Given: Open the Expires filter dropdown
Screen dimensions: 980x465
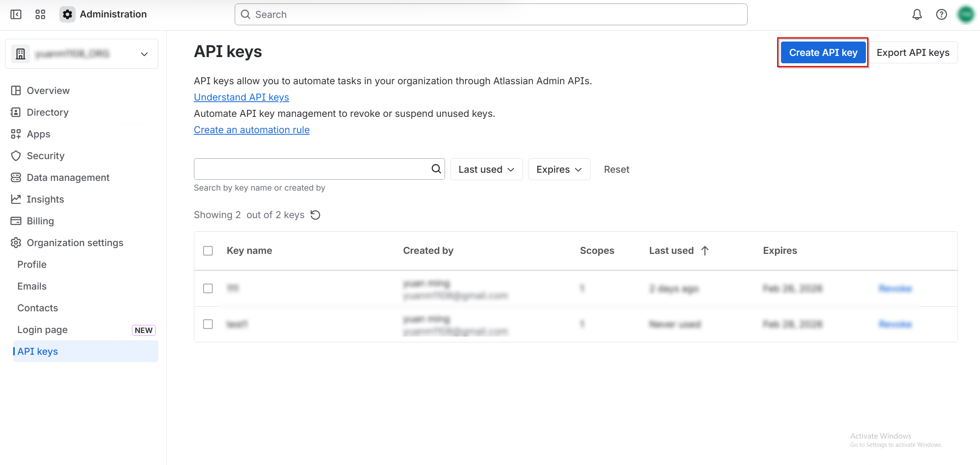Looking at the screenshot, I should (x=559, y=169).
